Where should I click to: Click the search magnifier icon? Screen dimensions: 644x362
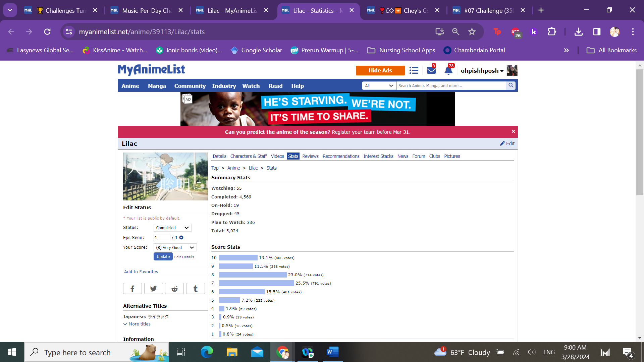[511, 85]
